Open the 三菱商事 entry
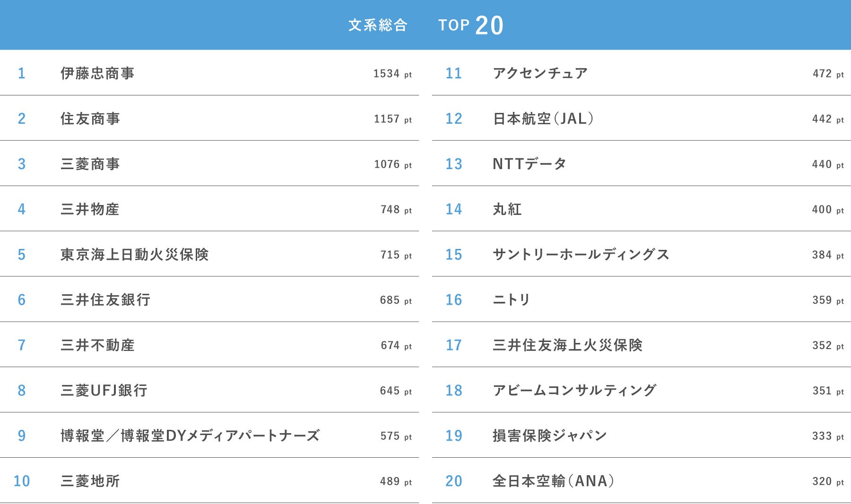 click(x=90, y=164)
